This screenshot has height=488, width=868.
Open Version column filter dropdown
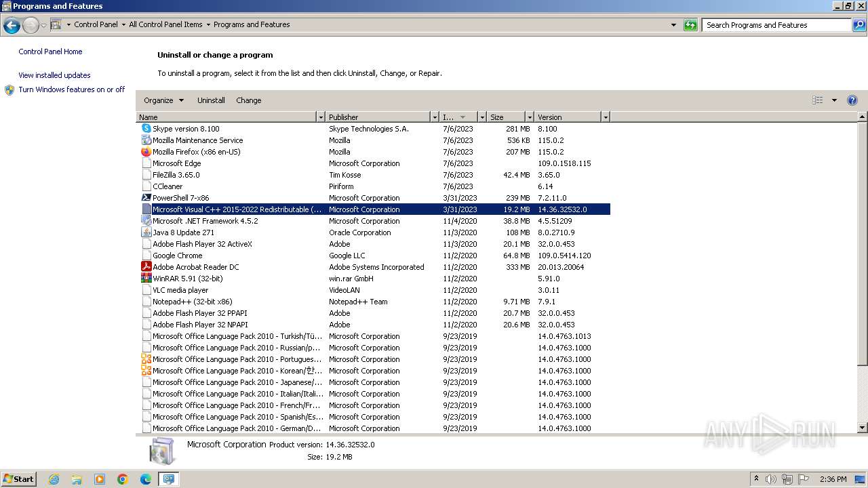pyautogui.click(x=606, y=117)
